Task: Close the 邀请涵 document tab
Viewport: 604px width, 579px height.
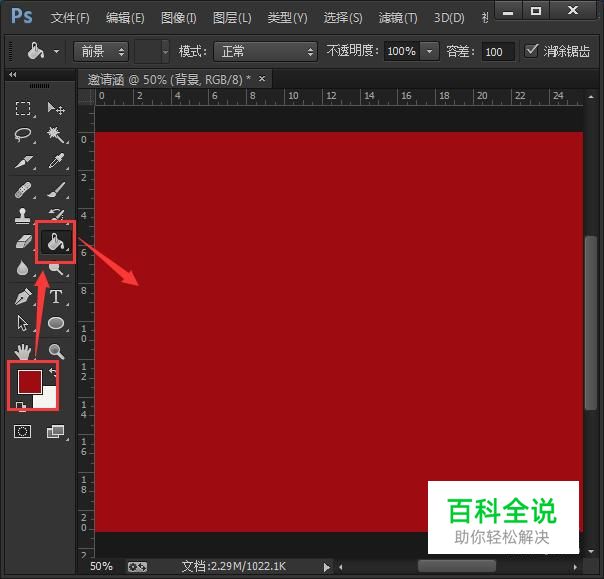Action: point(262,79)
